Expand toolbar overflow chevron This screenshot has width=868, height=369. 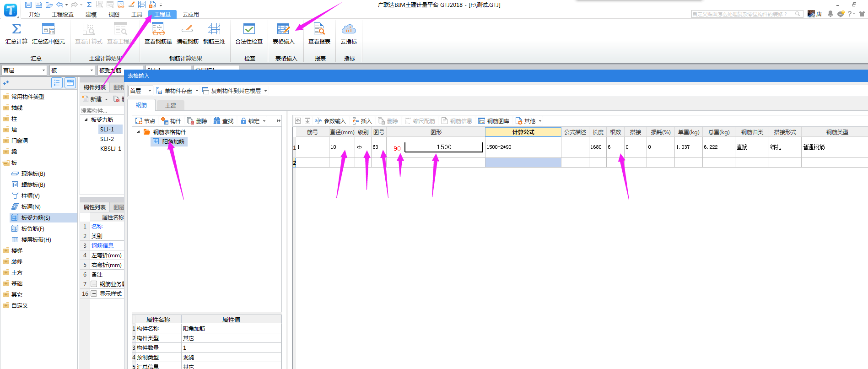point(279,121)
